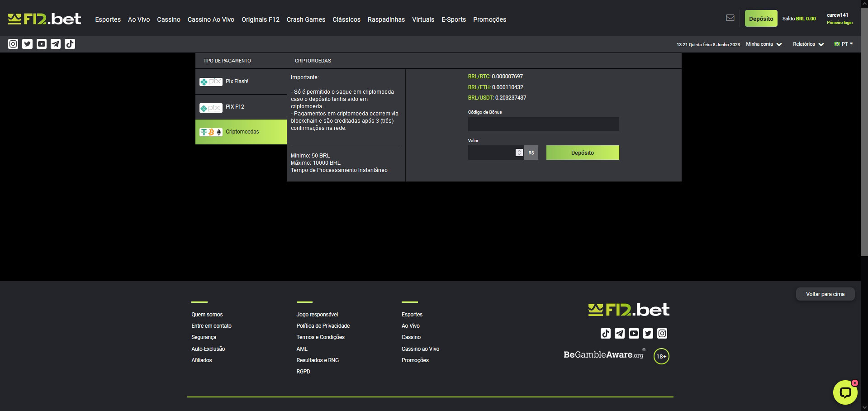Open Quem somos footer link

pos(207,315)
